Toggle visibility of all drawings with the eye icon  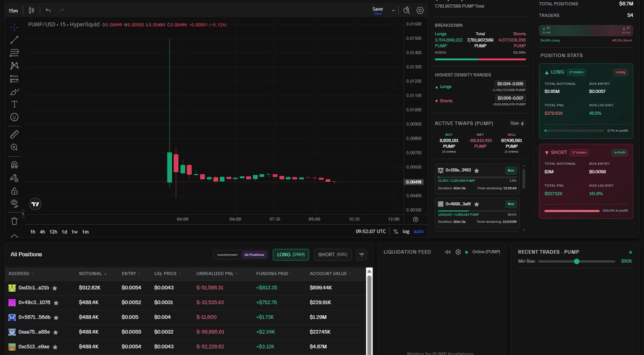coord(14,203)
